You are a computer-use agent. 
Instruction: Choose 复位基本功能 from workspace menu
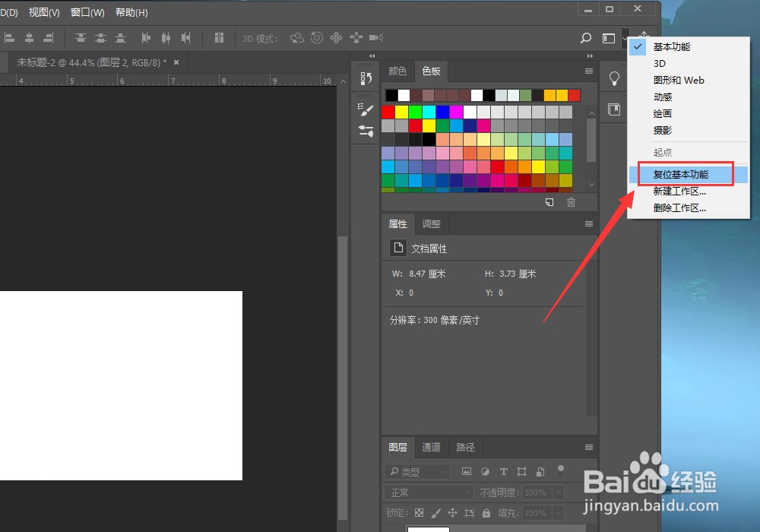(689, 175)
